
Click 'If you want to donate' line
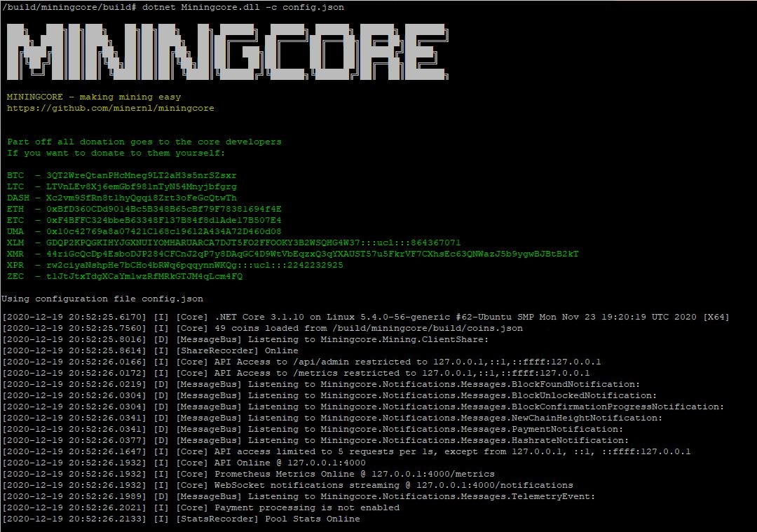pyautogui.click(x=116, y=153)
